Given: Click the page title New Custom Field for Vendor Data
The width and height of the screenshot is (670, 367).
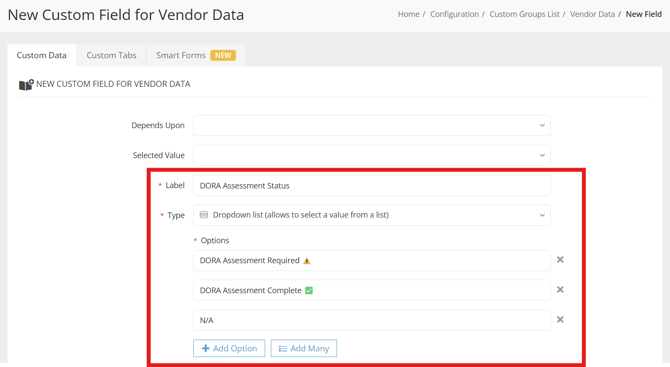Looking at the screenshot, I should click(x=126, y=15).
